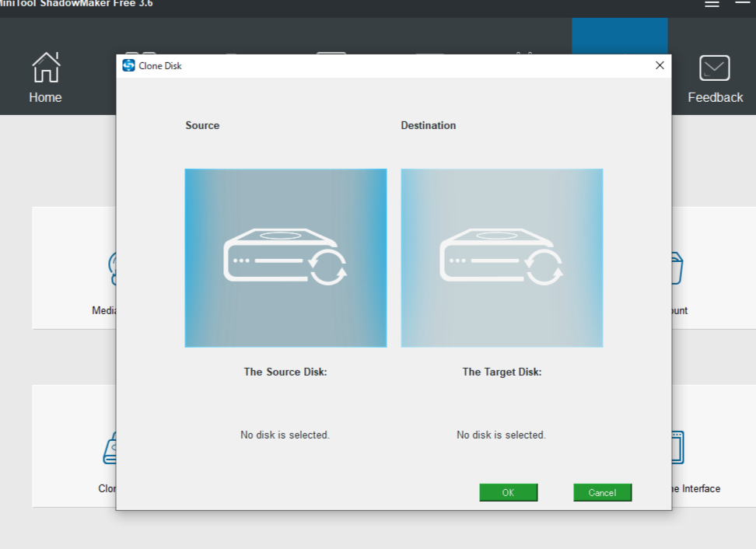Click the partially hidden Mount tool icon
The height and width of the screenshot is (549, 756).
click(x=677, y=268)
